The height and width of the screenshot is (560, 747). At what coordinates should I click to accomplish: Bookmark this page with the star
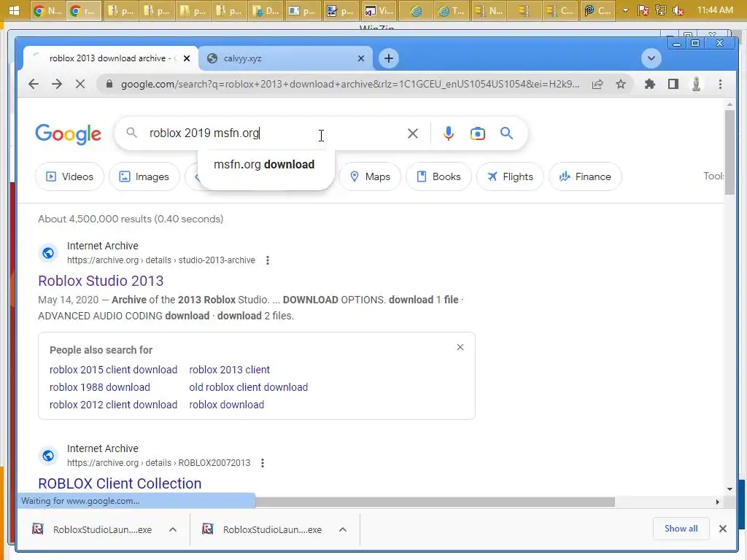620,85
